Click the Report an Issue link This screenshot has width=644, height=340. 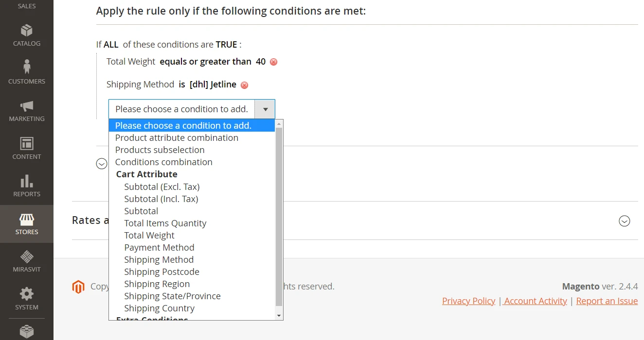tap(607, 301)
